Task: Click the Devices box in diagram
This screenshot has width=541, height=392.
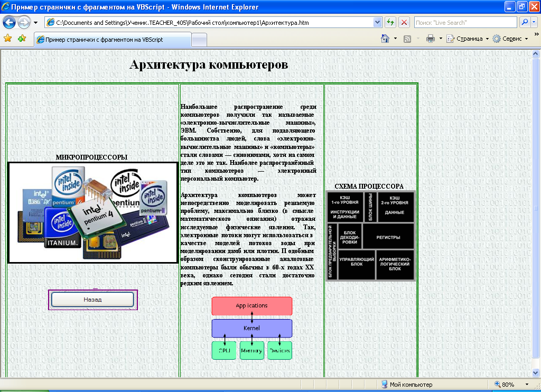Action: point(280,351)
